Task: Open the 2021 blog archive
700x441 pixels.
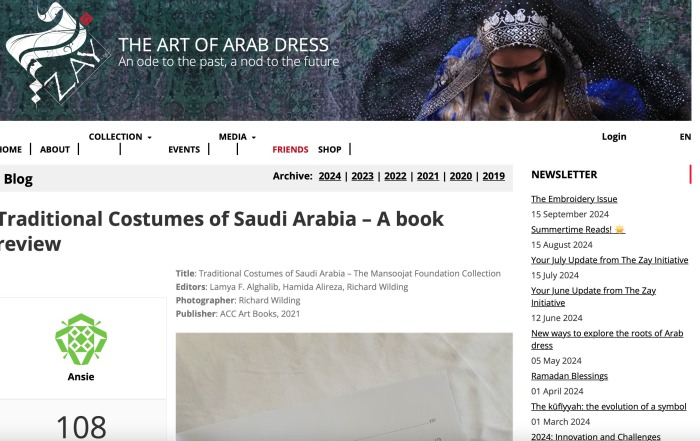Action: [x=428, y=176]
